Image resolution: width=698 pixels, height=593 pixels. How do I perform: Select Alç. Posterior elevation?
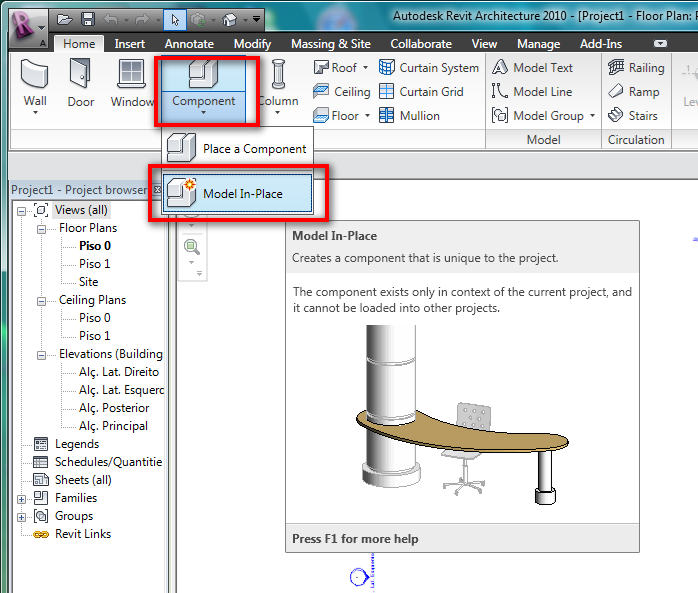click(x=114, y=408)
